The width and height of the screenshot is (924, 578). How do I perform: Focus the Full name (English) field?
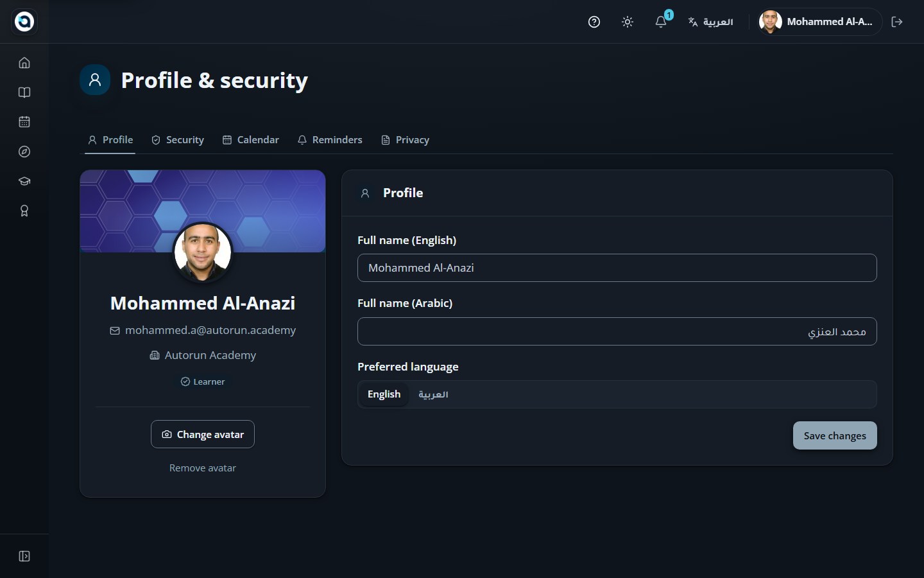(617, 268)
